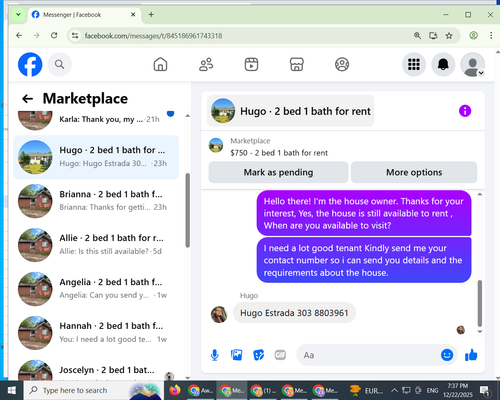Click taskbar search box
This screenshot has height=400, width=500.
point(93,390)
